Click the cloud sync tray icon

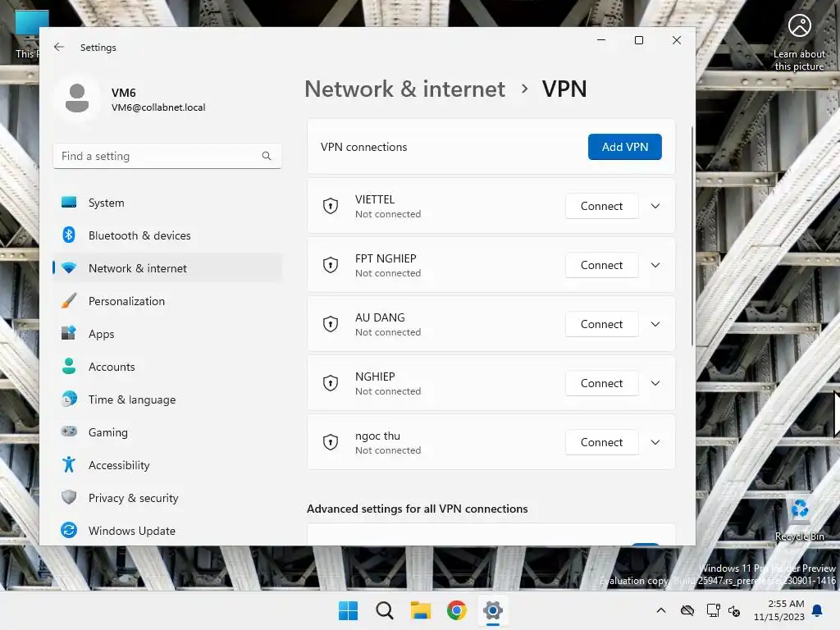(x=687, y=610)
